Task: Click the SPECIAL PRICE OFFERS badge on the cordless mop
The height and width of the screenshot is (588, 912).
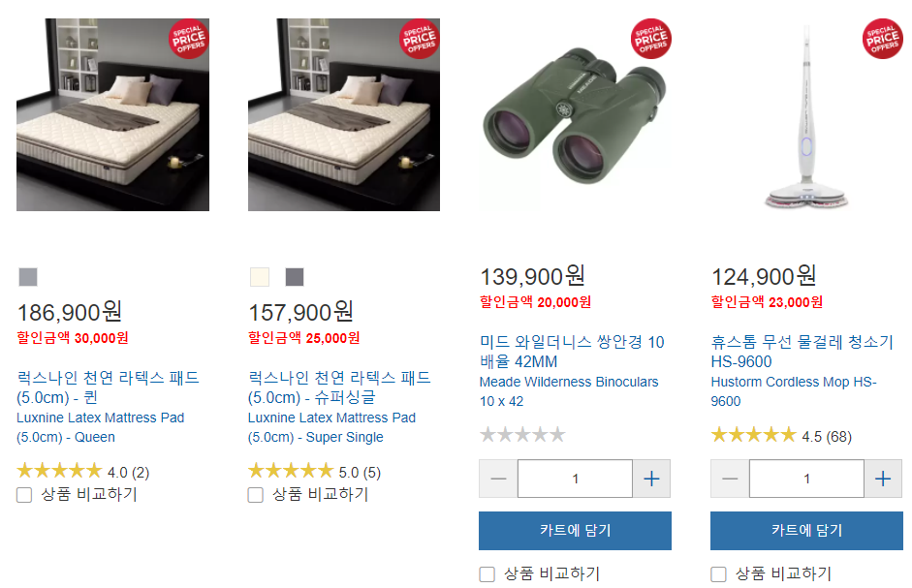Action: coord(884,39)
